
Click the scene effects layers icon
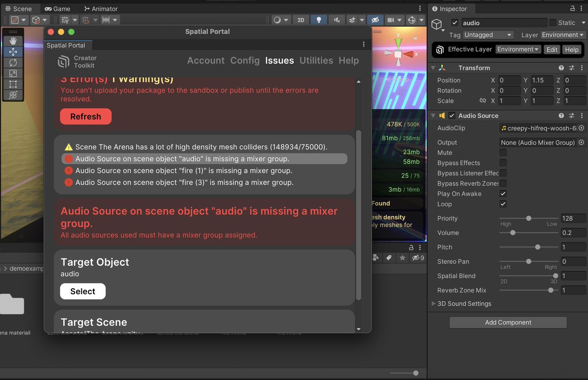coord(352,20)
